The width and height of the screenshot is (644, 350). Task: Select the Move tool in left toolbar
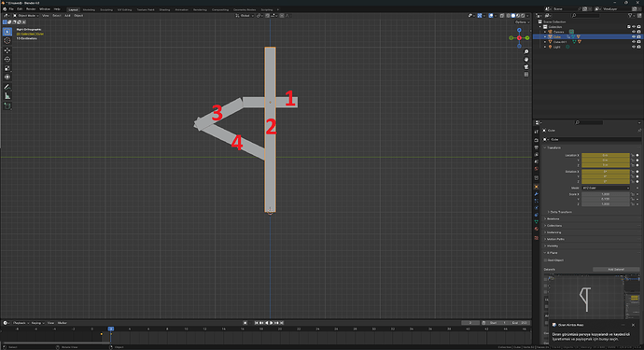click(x=7, y=50)
